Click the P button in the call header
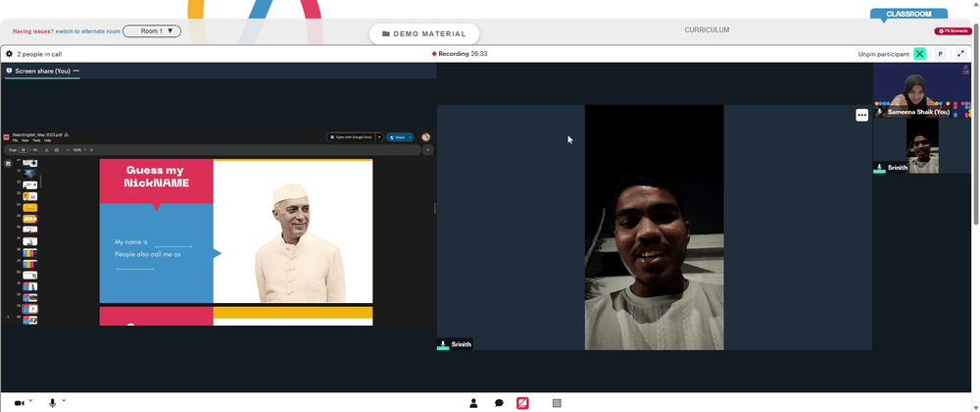Screen dimensions: 980x412 click(940, 54)
